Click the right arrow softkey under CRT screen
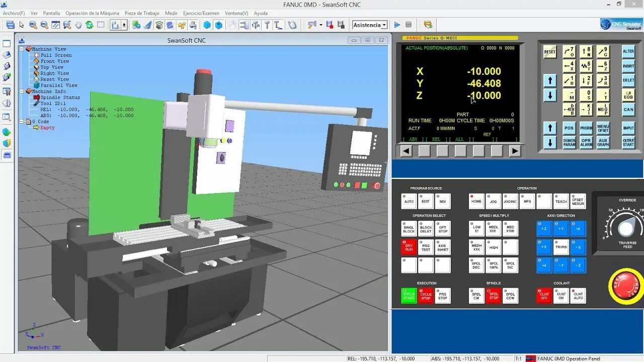Image resolution: width=644 pixels, height=362 pixels. click(x=514, y=151)
